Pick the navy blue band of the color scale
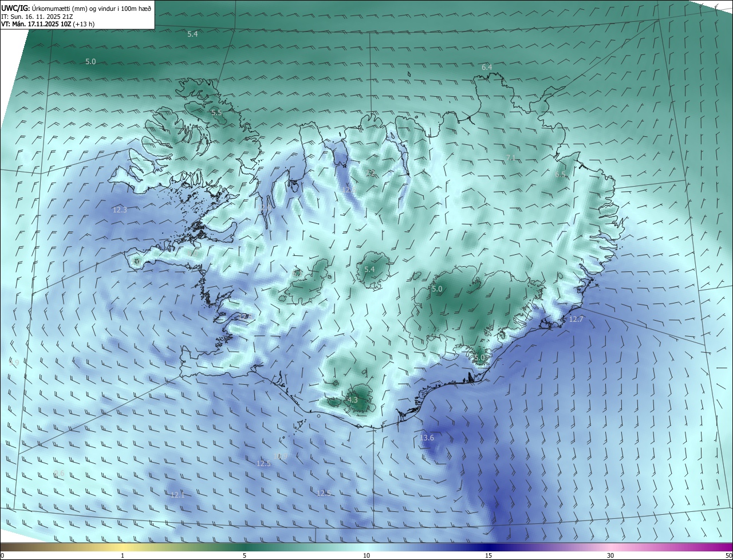The width and height of the screenshot is (733, 560). click(x=488, y=547)
